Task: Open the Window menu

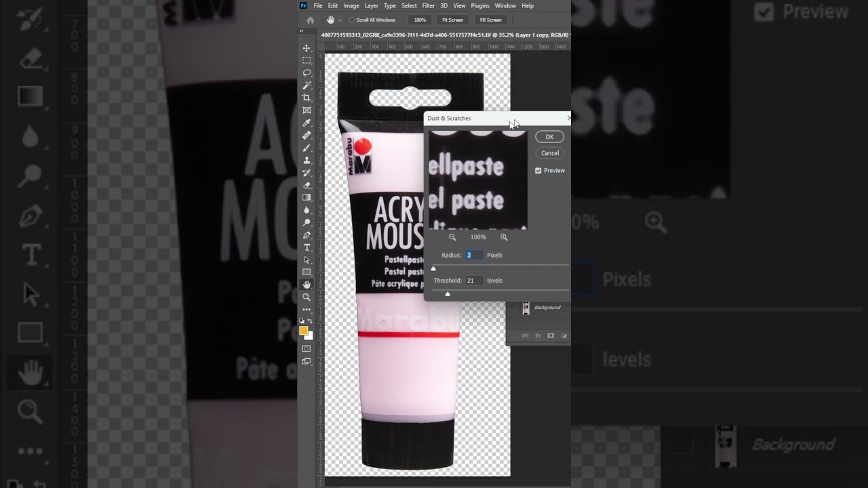Action: coord(505,5)
